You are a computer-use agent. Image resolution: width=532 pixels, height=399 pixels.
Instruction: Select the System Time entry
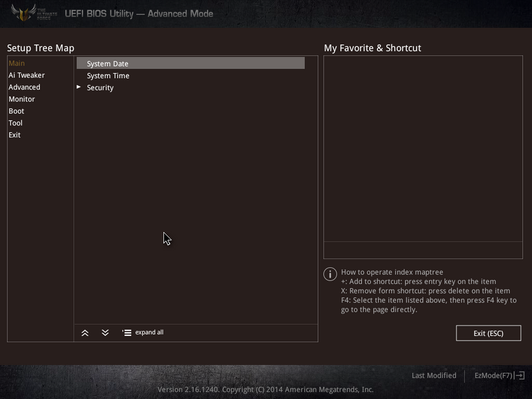tap(108, 75)
